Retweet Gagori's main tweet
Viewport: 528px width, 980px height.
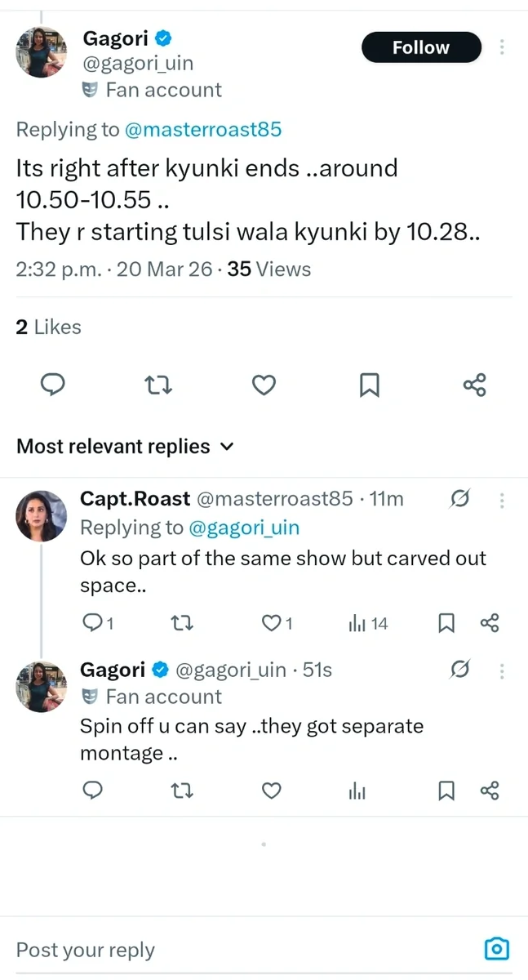click(x=158, y=385)
